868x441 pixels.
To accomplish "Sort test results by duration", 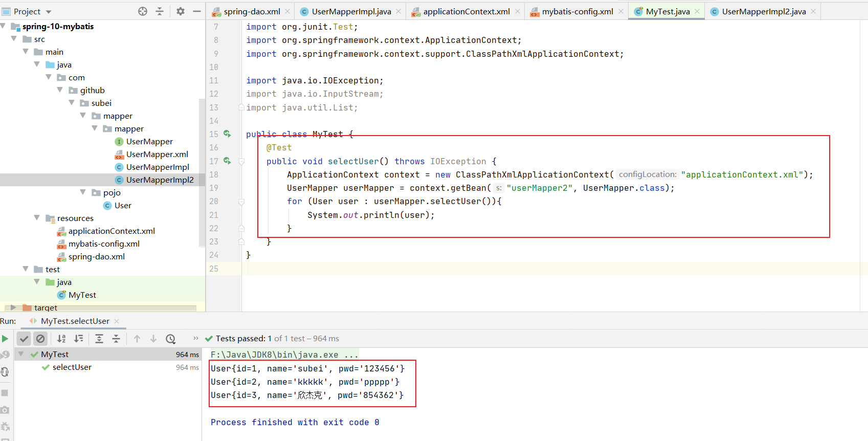I will pyautogui.click(x=79, y=339).
